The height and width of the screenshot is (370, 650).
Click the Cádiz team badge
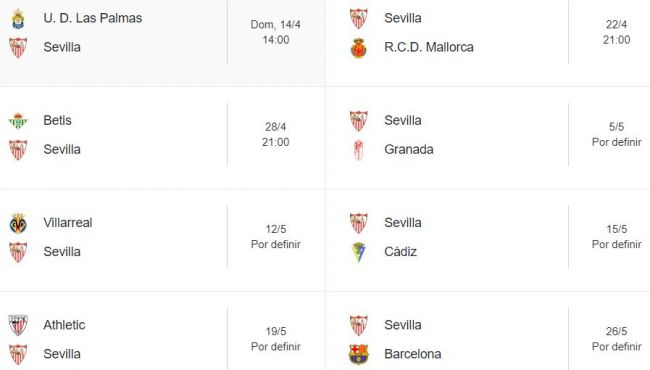click(x=359, y=252)
